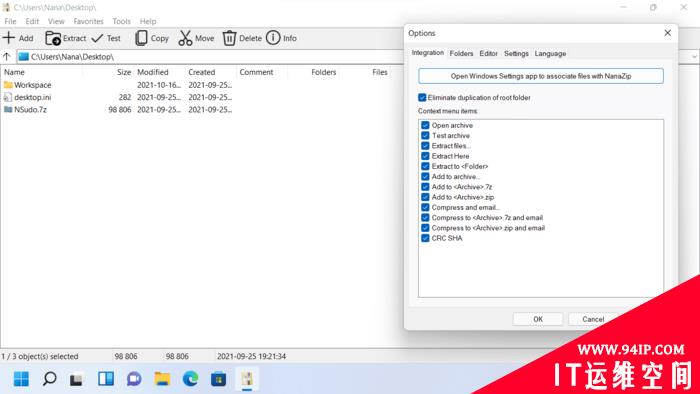Toggle Compress to <Archive>.7z and email
The width and height of the screenshot is (700, 394).
[425, 218]
